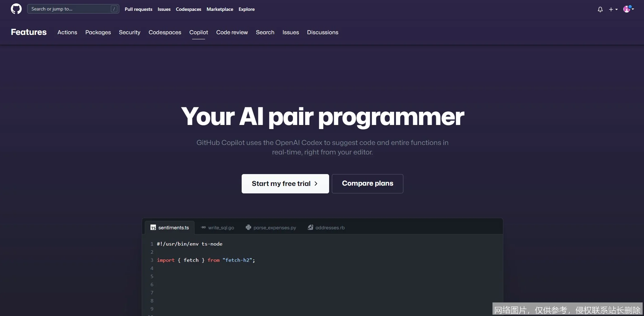Open the Explore menu item
The image size is (644, 316).
(x=246, y=9)
